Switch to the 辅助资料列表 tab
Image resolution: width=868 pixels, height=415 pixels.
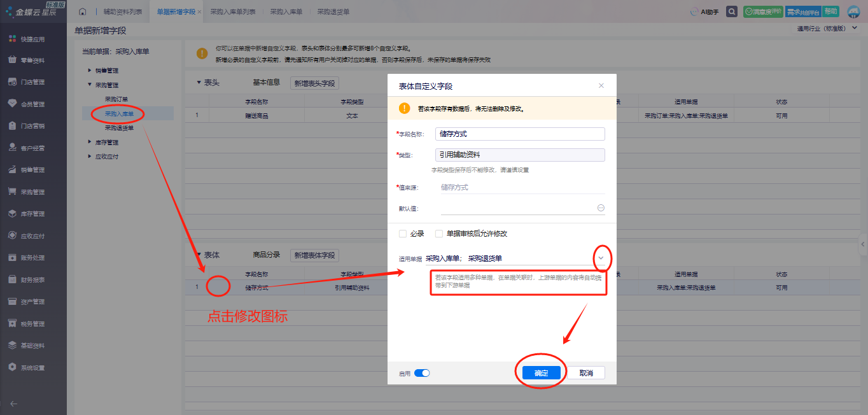coord(122,12)
